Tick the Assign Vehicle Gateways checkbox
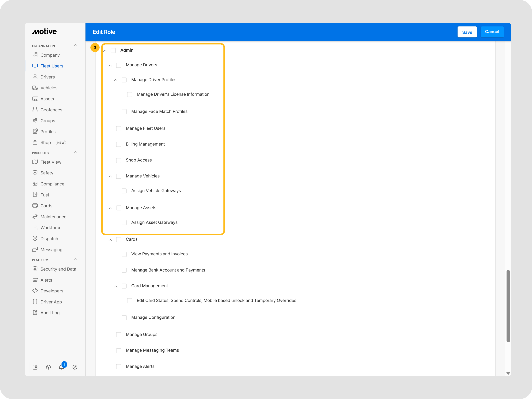 124,191
